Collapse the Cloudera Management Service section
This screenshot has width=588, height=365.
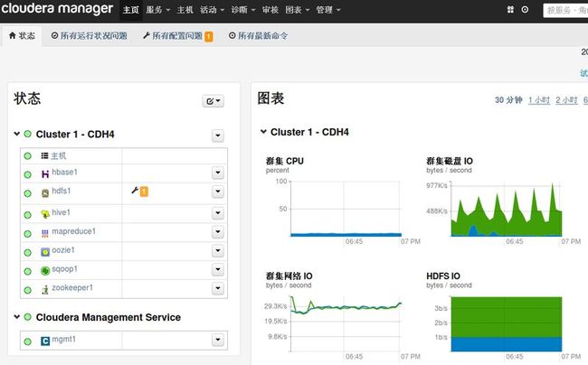click(x=17, y=317)
